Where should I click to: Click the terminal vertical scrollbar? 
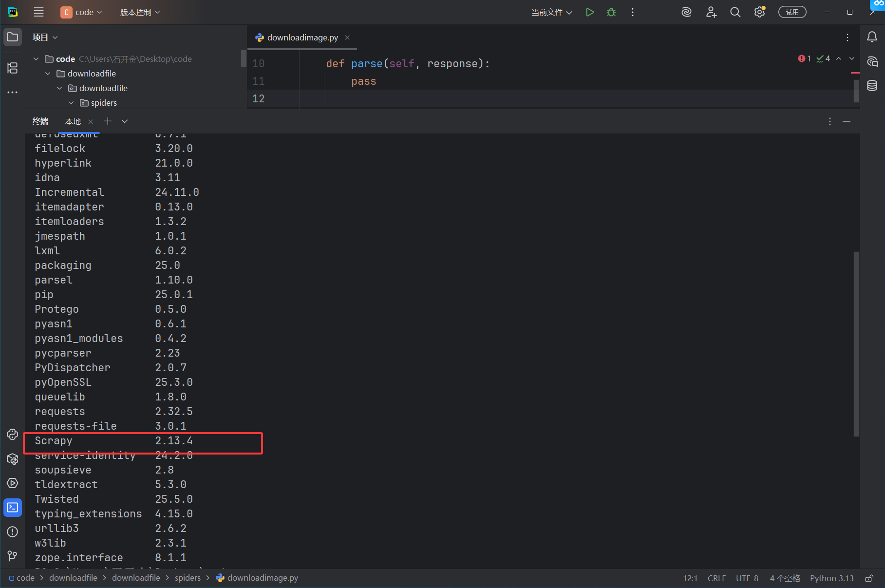point(856,344)
